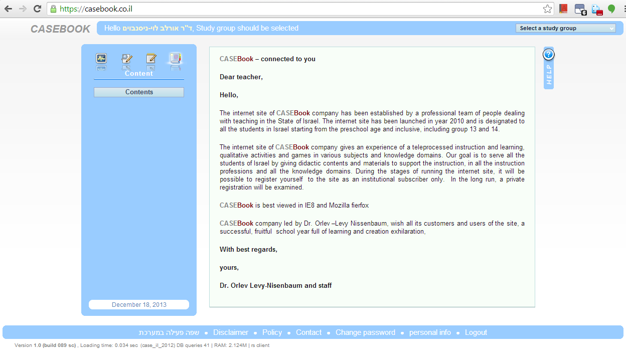The width and height of the screenshot is (626, 364).
Task: Bookmark this page with the star icon
Action: pyautogui.click(x=547, y=9)
